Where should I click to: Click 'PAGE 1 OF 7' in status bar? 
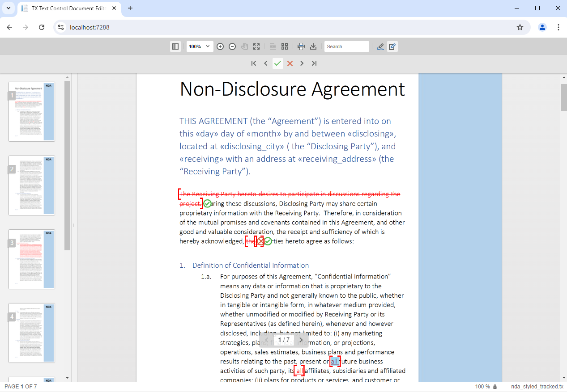(x=21, y=387)
